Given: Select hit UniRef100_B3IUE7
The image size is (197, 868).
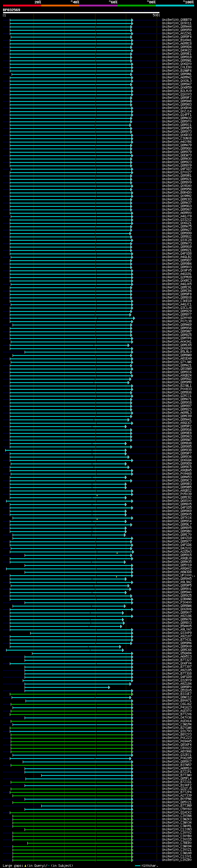Looking at the screenshot, I should tap(177, 694).
